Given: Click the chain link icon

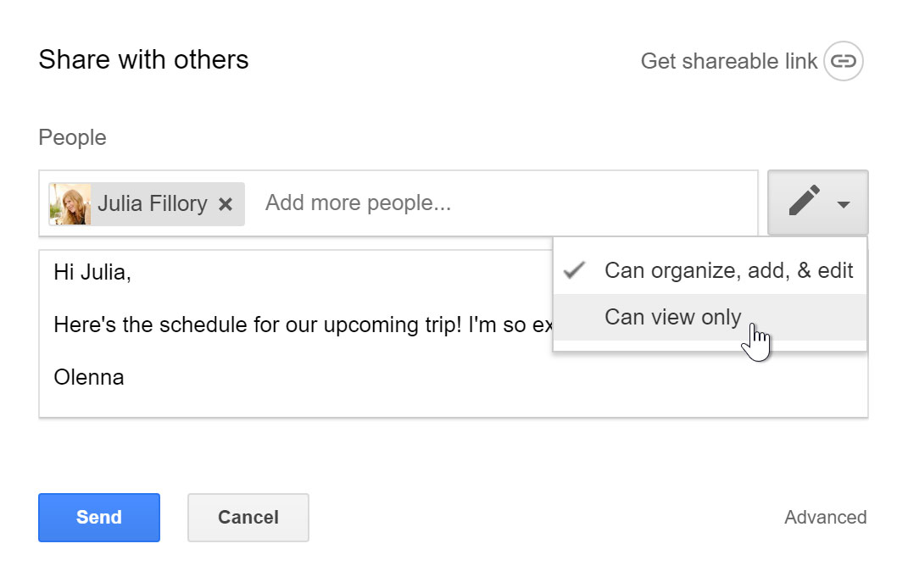Looking at the screenshot, I should (x=843, y=61).
